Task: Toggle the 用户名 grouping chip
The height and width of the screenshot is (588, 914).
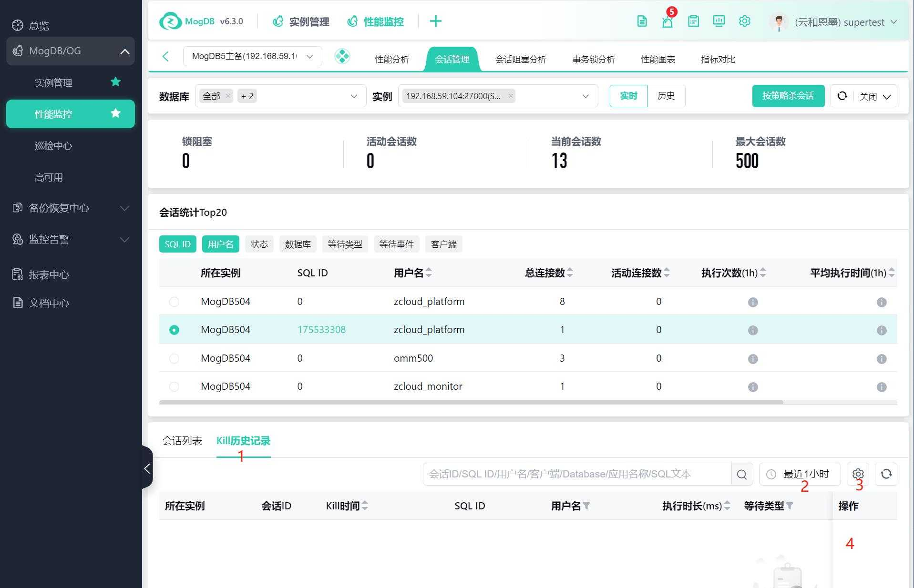Action: 221,244
